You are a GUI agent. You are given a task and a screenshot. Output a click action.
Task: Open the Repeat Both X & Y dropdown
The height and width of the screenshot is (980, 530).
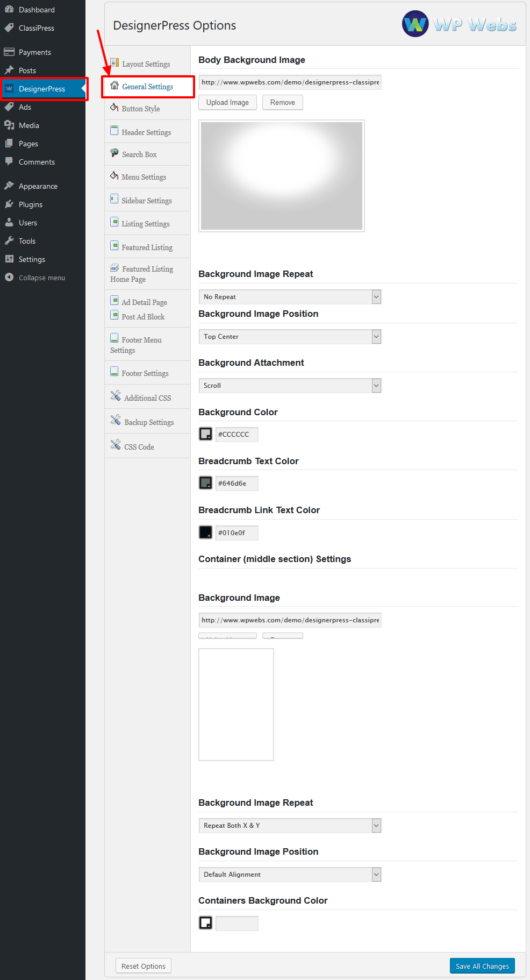coord(290,826)
